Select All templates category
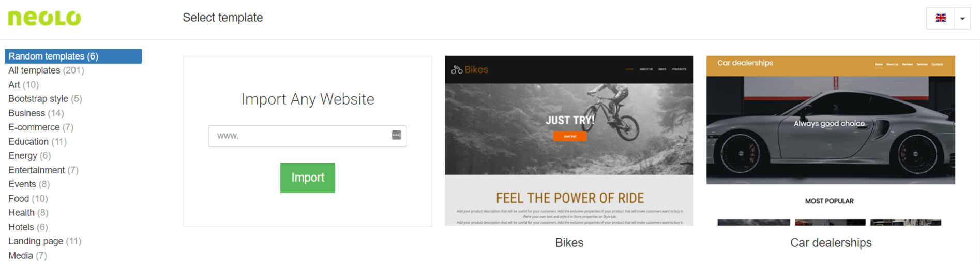The height and width of the screenshot is (264, 980). coord(46,70)
